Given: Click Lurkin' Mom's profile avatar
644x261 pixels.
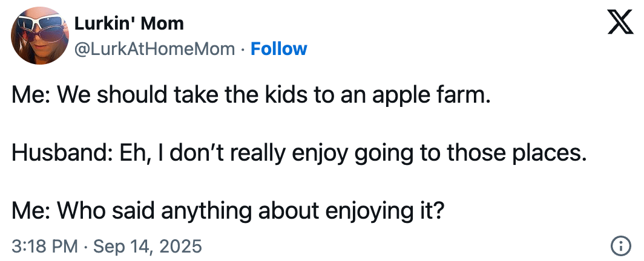Looking at the screenshot, I should pos(39,36).
